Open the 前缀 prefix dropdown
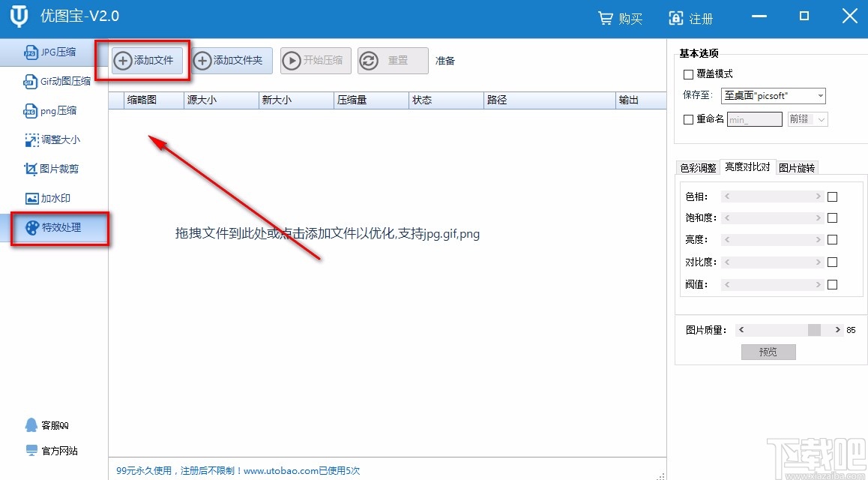Image resolution: width=868 pixels, height=480 pixels. click(807, 118)
